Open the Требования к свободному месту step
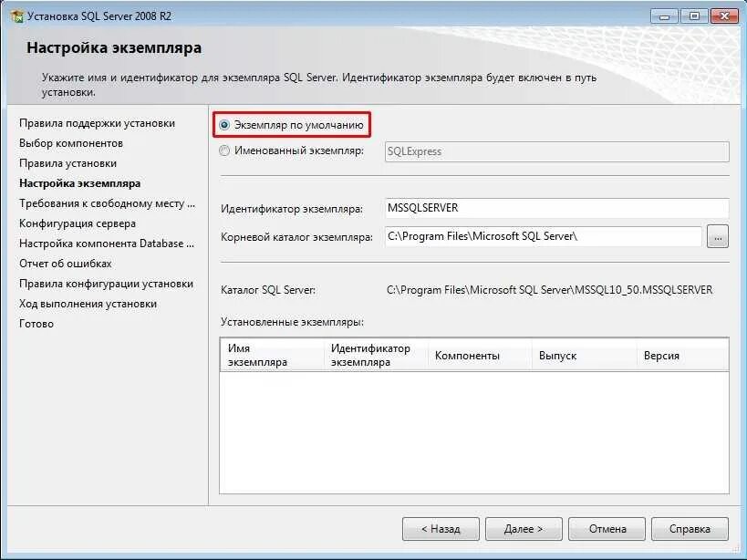Screen dimensions: 747x560 [108, 203]
